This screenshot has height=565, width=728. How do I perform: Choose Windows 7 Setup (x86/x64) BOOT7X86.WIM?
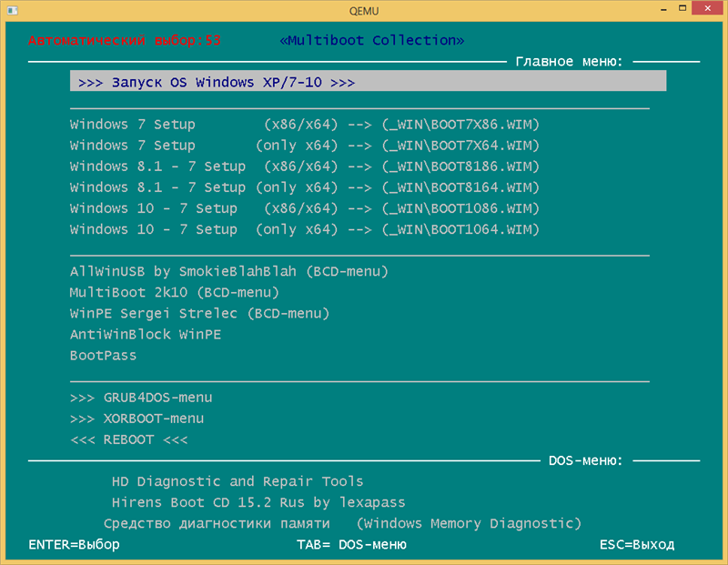pos(305,125)
